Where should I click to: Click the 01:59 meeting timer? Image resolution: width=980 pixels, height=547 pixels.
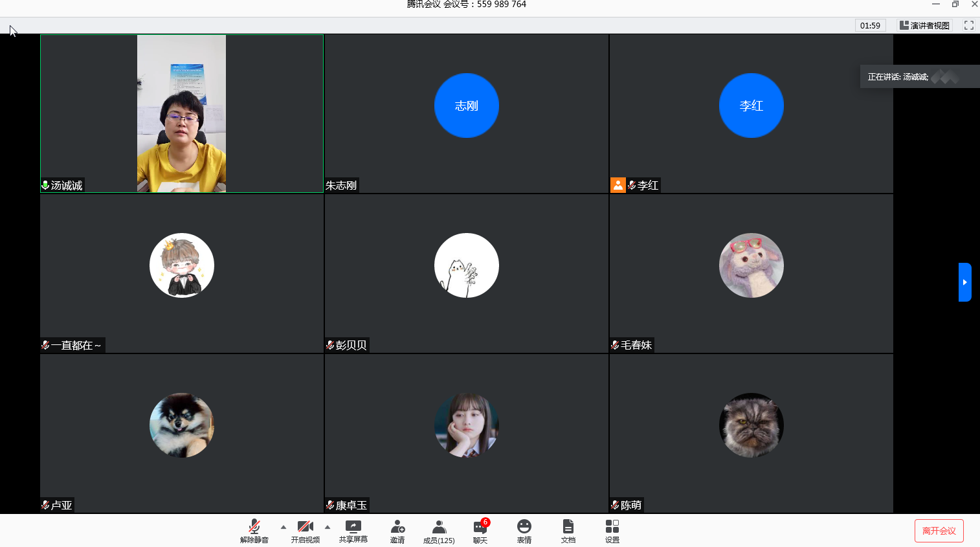(870, 25)
